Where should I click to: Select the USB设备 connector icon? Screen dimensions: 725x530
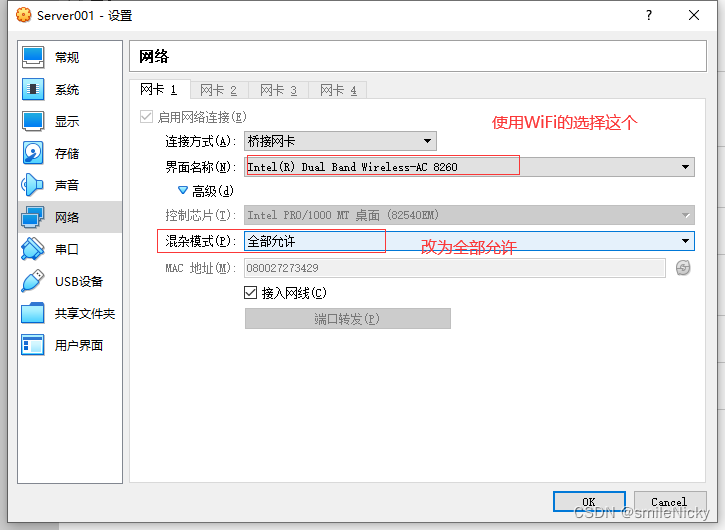click(x=33, y=281)
